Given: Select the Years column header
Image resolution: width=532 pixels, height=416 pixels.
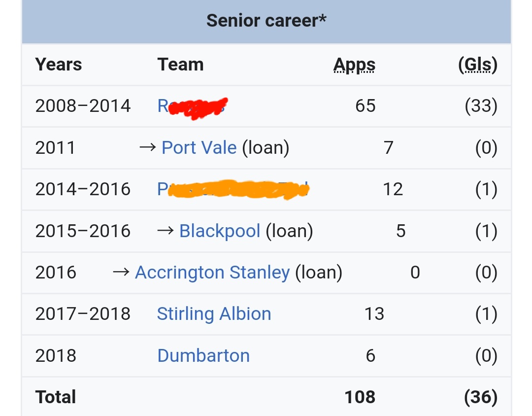Looking at the screenshot, I should (59, 65).
